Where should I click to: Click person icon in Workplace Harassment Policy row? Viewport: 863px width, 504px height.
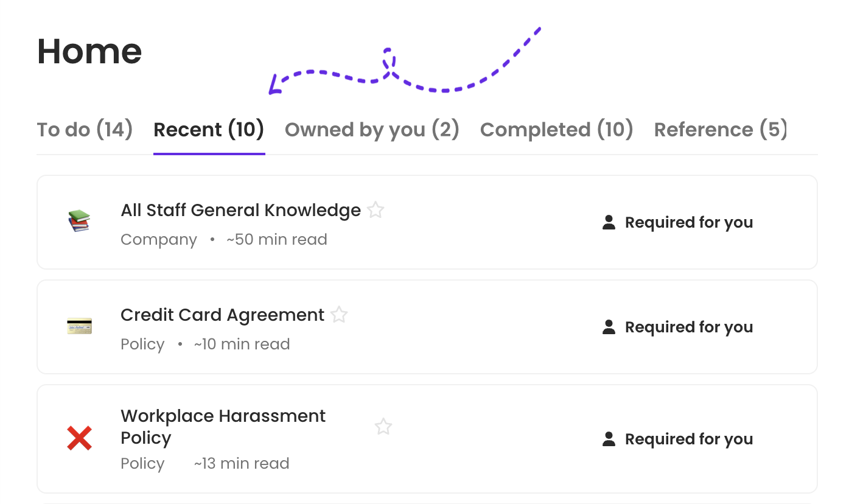pos(609,439)
